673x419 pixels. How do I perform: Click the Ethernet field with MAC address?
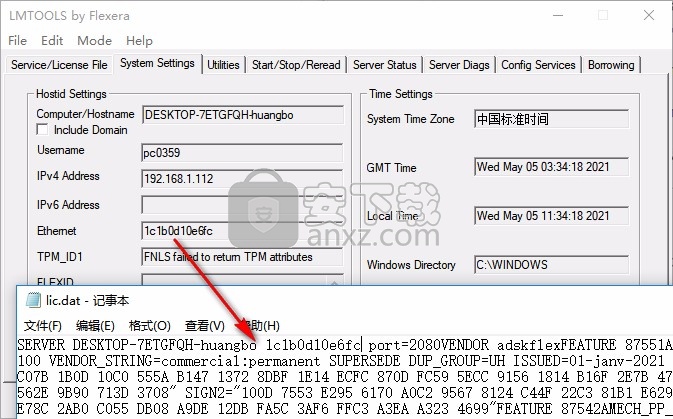pos(243,231)
